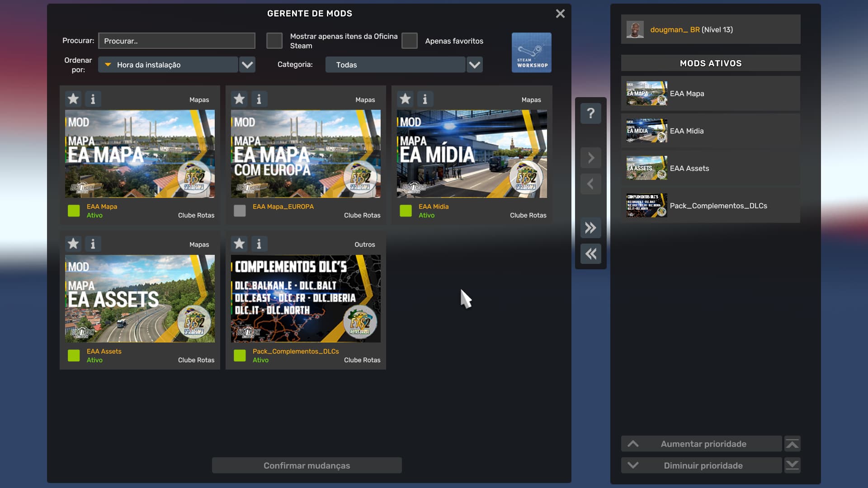Star the EAA Mapa_EUROPA mod
This screenshot has height=488, width=868.
point(239,99)
